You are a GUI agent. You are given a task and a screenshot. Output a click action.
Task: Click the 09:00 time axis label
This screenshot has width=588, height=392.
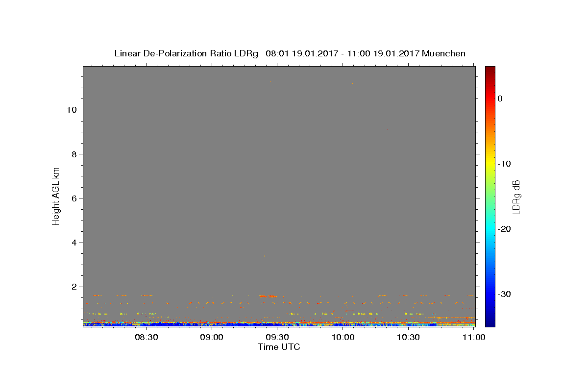point(212,337)
